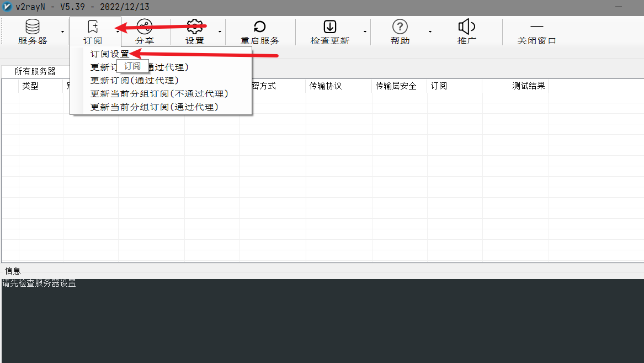The image size is (644, 363).
Task: Select 更新当前分组订阅(不通过代理) menu entry
Action: 159,93
